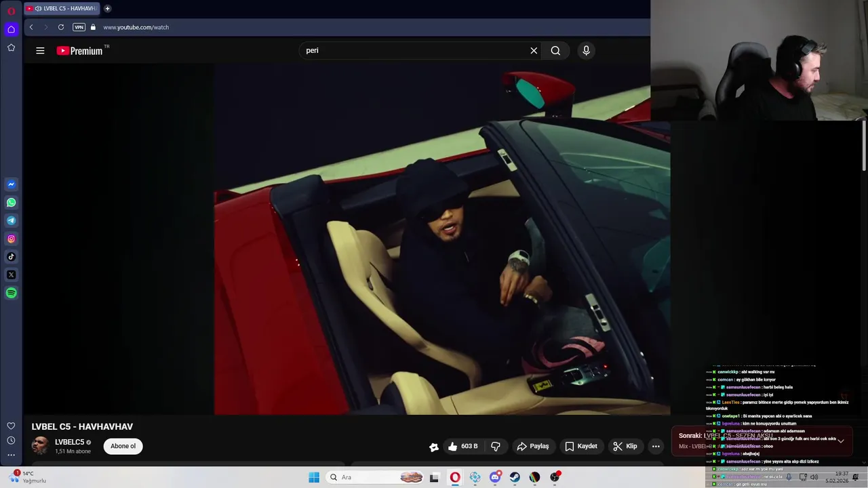
Task: Open weather widget 14°C Yağmurlu
Action: point(28,477)
